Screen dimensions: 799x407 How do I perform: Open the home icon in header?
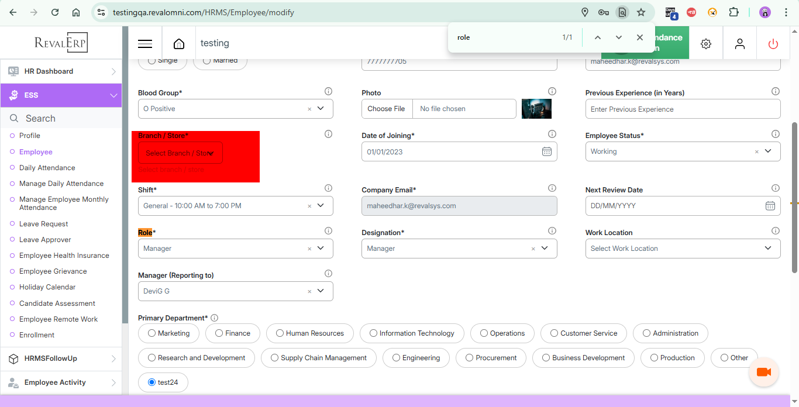(179, 44)
